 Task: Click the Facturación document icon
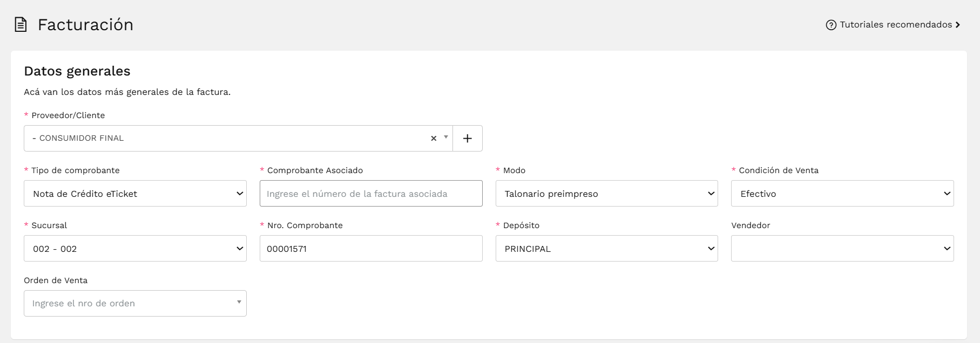pyautogui.click(x=21, y=25)
